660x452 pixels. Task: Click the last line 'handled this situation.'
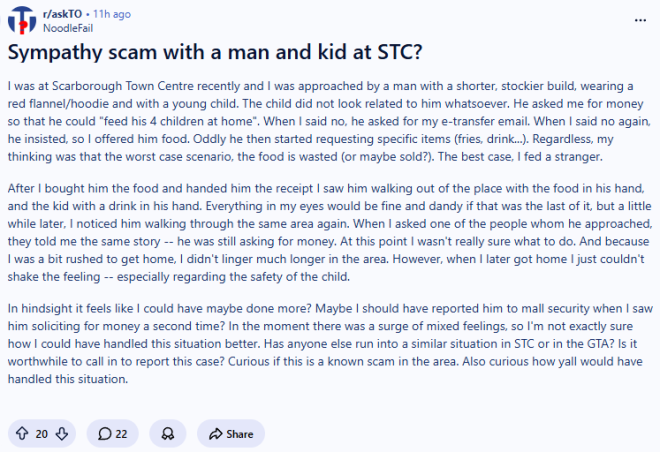(68, 379)
